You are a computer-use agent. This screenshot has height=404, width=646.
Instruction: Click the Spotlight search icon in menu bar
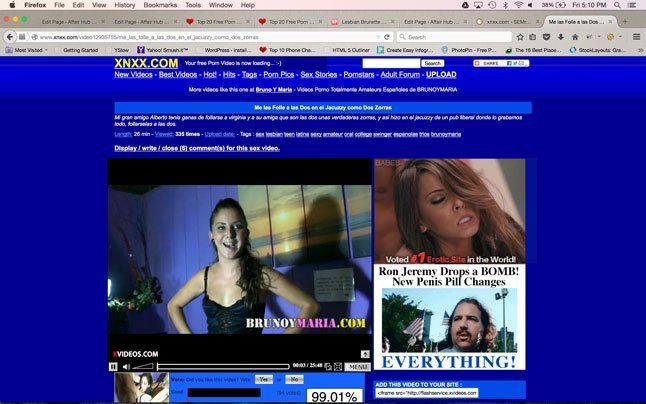click(615, 5)
